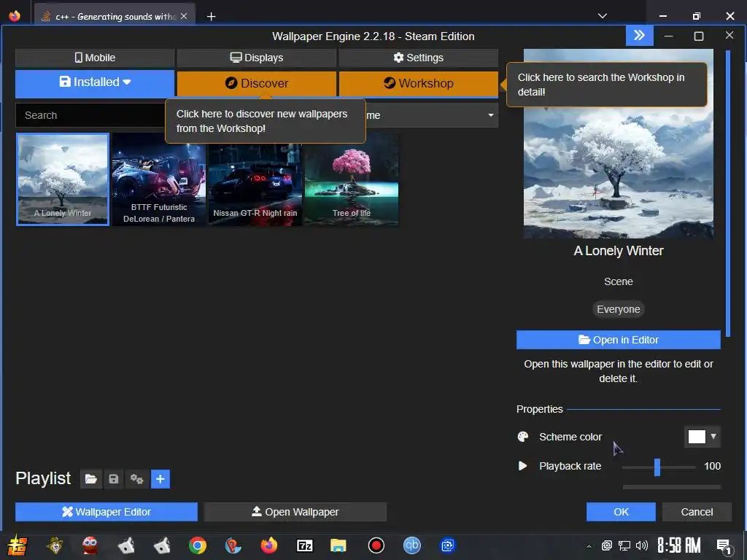The image size is (747, 560).
Task: Close the Firefox tab about generating sounds
Action: [x=184, y=16]
